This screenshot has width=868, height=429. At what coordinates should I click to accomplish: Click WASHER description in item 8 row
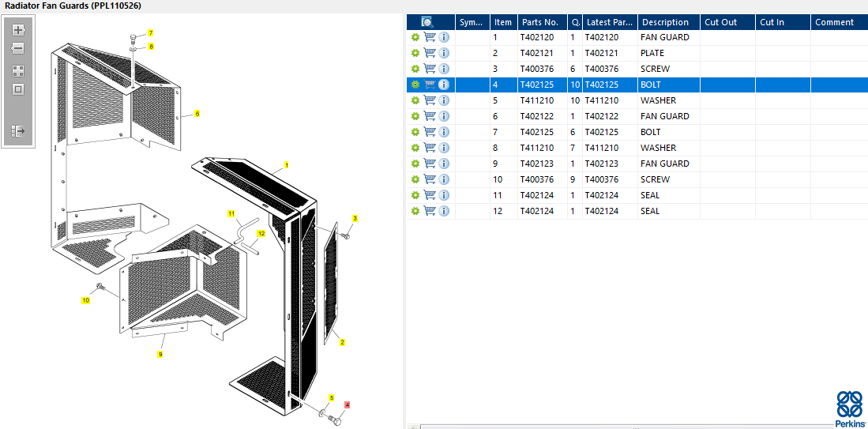(x=658, y=148)
